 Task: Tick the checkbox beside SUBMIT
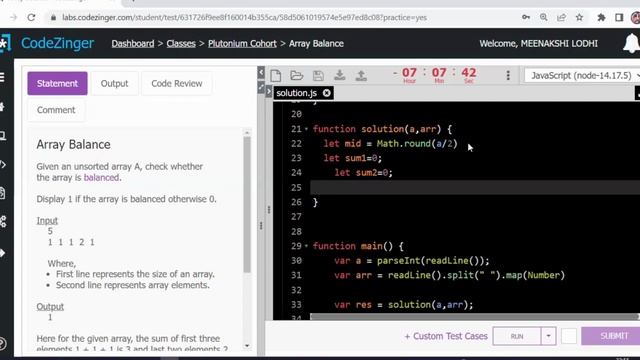click(569, 336)
